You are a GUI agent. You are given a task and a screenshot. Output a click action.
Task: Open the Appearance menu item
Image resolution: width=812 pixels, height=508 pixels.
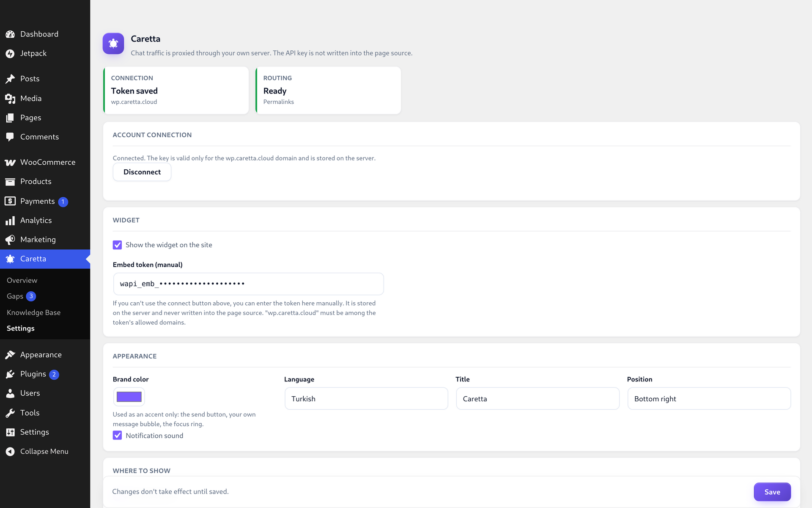(45, 355)
